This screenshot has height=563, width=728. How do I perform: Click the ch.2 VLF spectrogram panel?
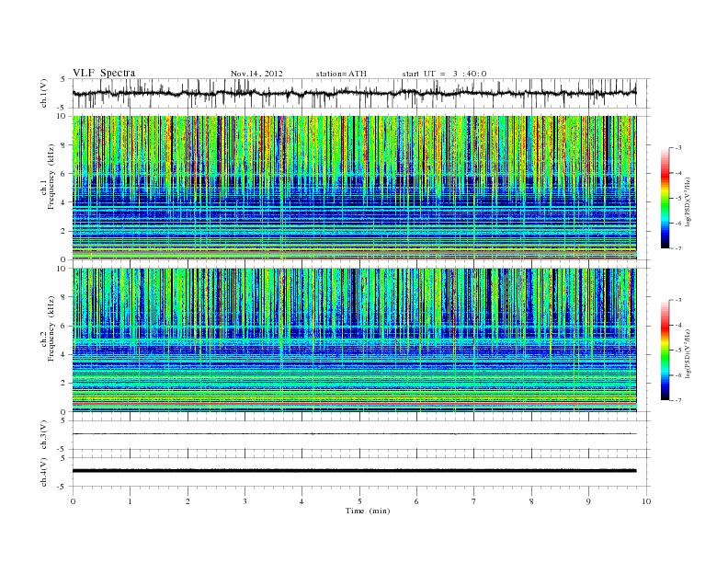pyautogui.click(x=354, y=340)
